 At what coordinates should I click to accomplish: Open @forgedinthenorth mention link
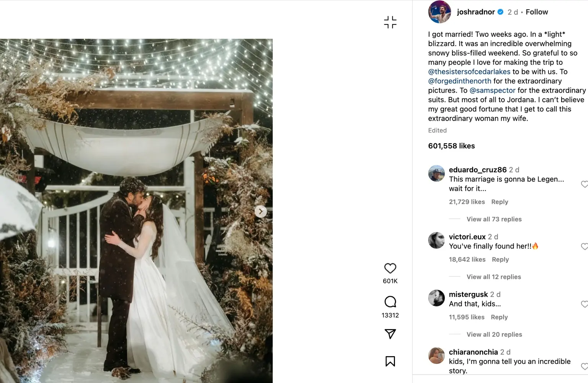click(460, 81)
